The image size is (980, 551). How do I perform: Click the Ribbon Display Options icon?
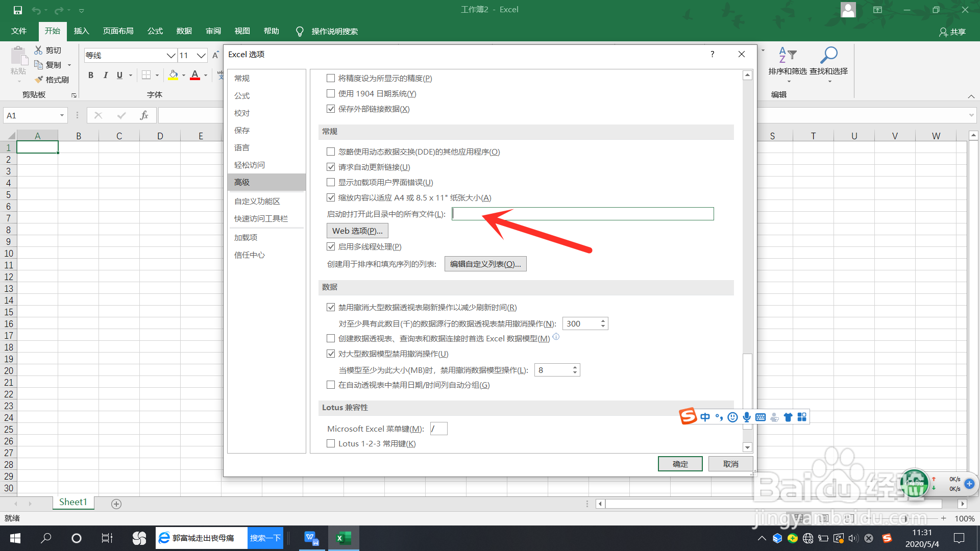click(877, 10)
